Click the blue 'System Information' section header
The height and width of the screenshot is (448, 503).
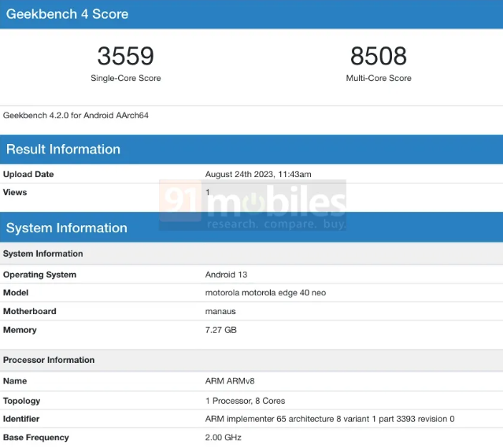click(67, 228)
